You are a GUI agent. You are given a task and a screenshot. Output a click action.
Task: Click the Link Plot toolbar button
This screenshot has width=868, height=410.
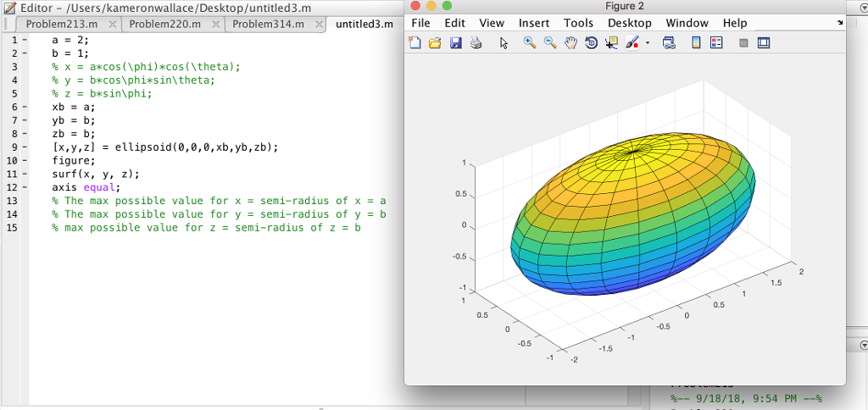pos(669,42)
